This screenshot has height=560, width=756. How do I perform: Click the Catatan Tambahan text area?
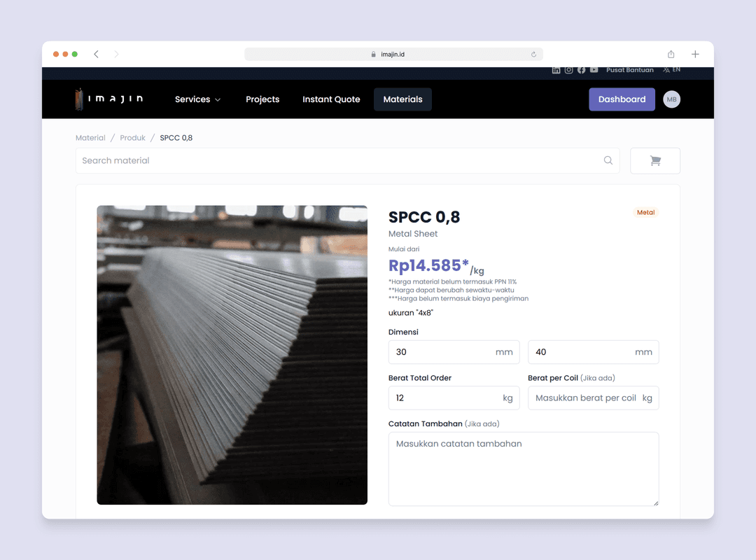tap(523, 468)
